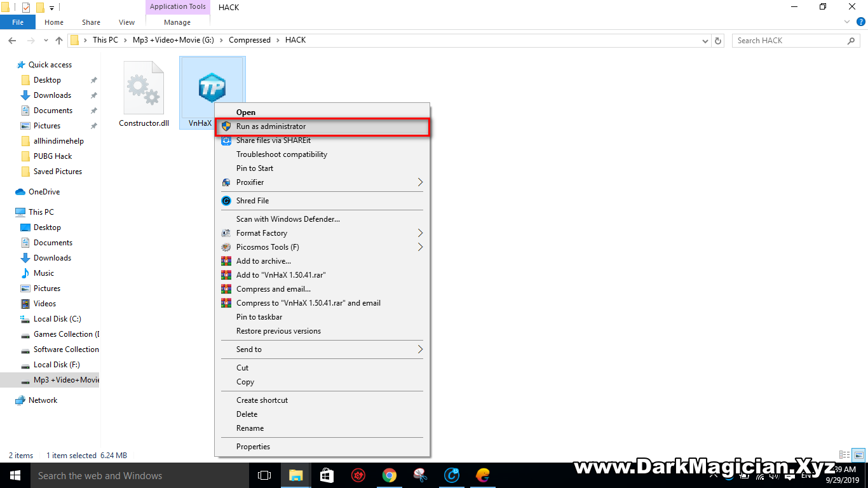868x488 pixels.
Task: Click the Search HACK input field
Action: [x=791, y=40]
